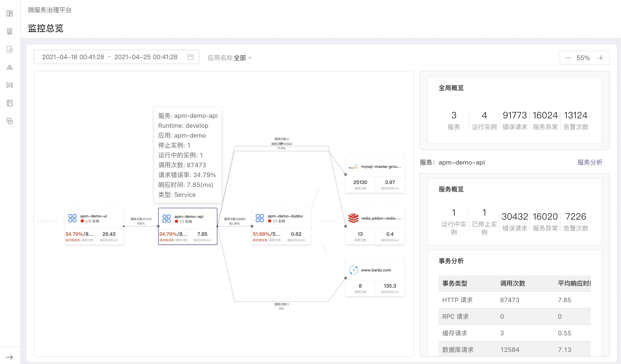Click the 30432 错误请求 service stat
The width and height of the screenshot is (621, 364).
click(515, 222)
